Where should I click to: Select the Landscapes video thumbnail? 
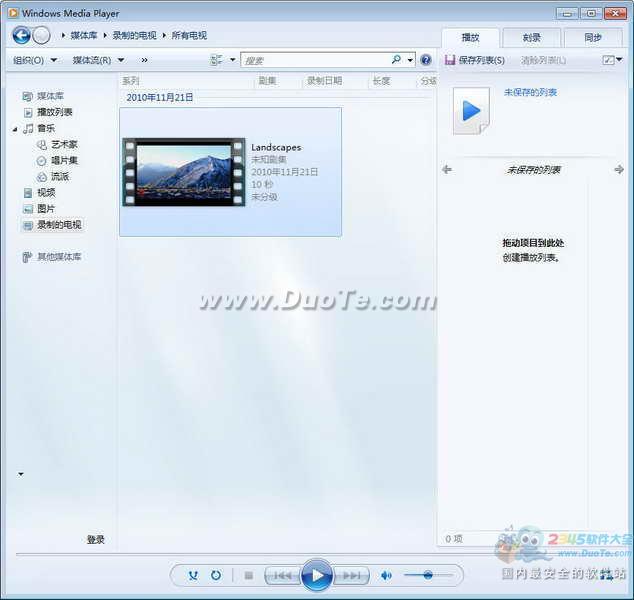click(x=184, y=172)
